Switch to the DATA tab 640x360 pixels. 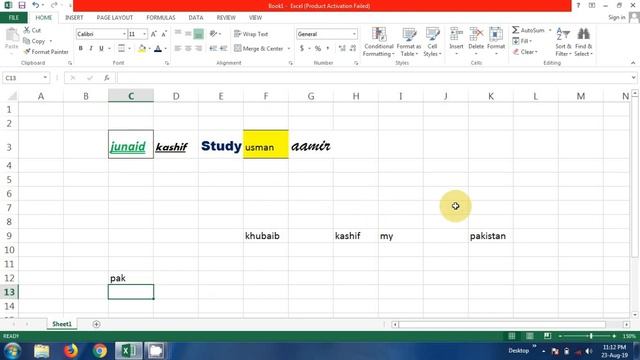point(196,18)
